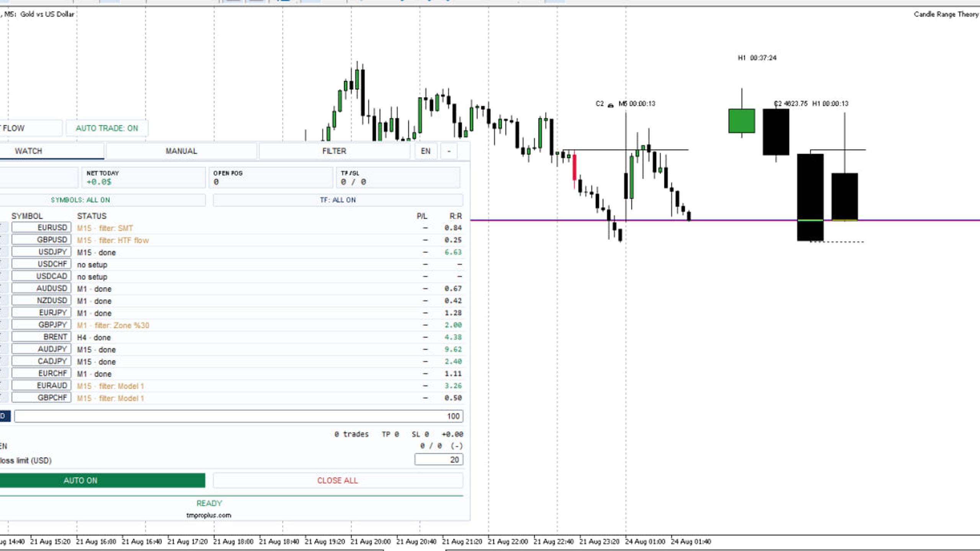Select the GBPJPY symbol button
This screenshot has height=551, width=980.
pyautogui.click(x=41, y=325)
